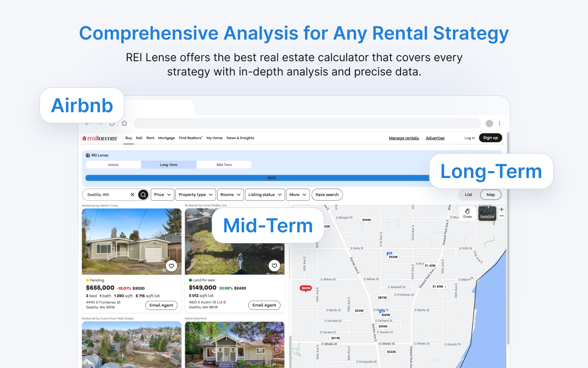Switch map to Satellite view thumbnail
The width and height of the screenshot is (588, 368).
pos(487,213)
